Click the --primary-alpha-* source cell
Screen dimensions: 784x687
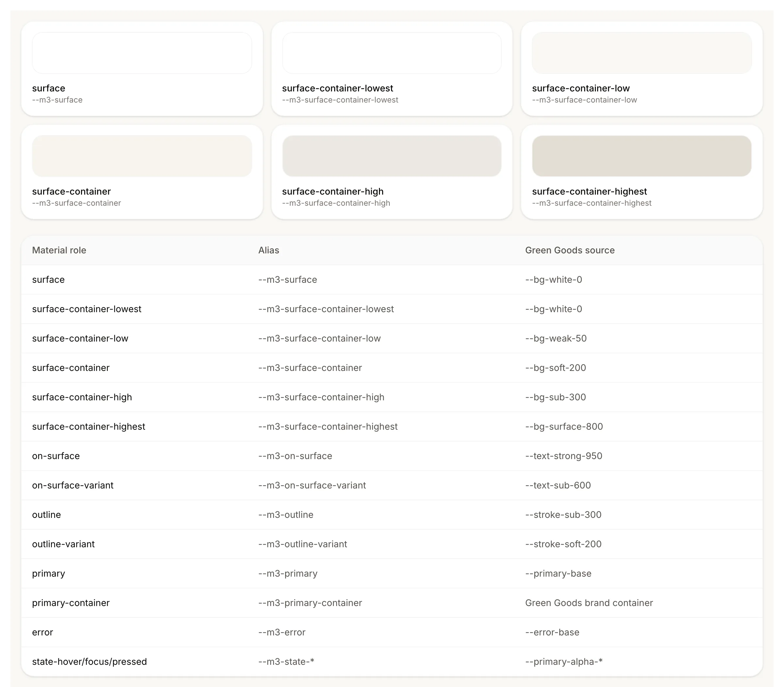pos(564,662)
